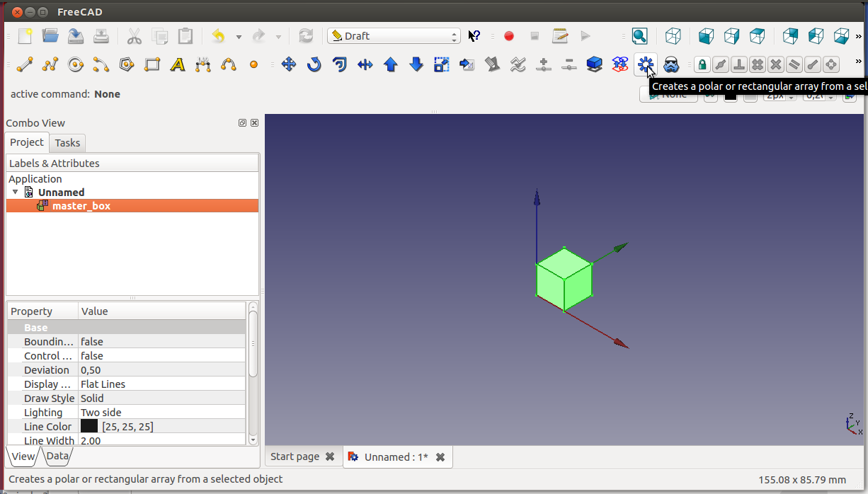This screenshot has width=868, height=494.
Task: Select master_box in the tree
Action: click(x=81, y=206)
